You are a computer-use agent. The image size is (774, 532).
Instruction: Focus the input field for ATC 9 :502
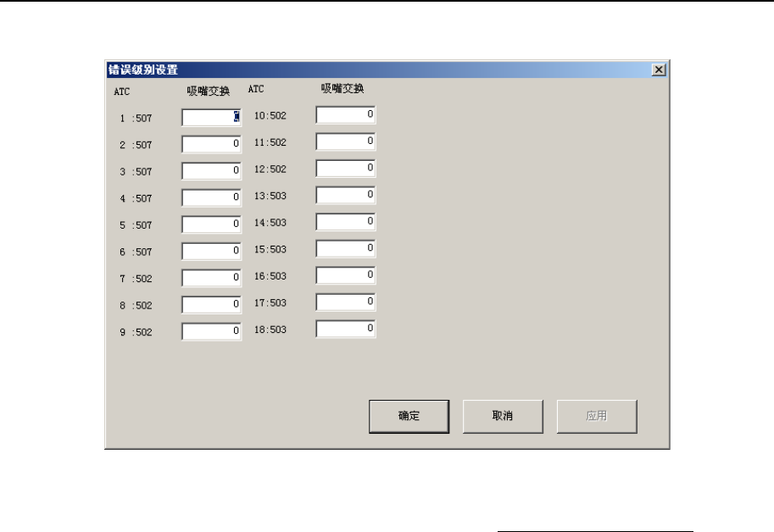(211, 331)
